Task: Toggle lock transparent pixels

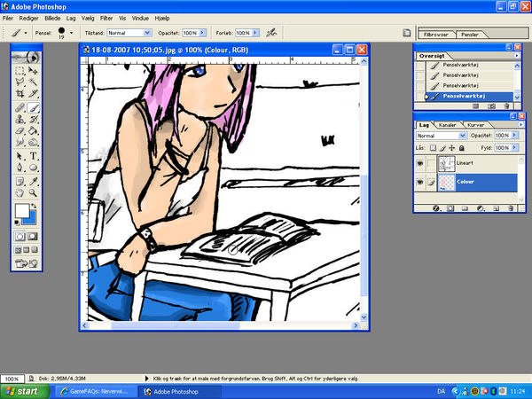Action: pyautogui.click(x=433, y=148)
